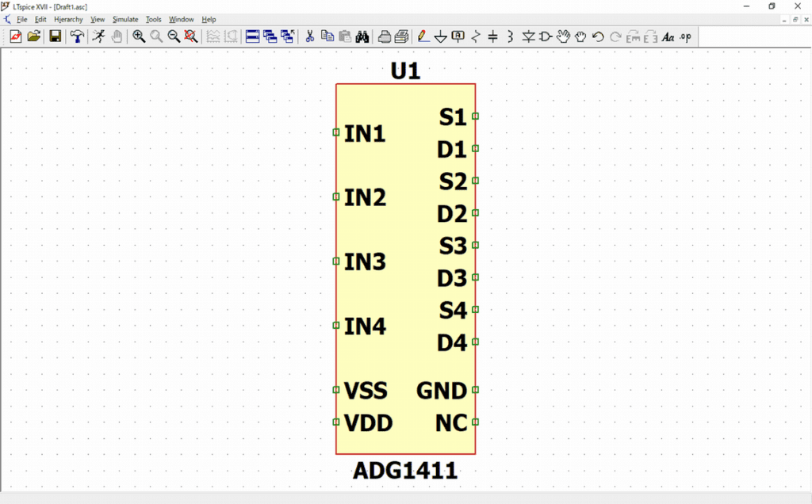The image size is (812, 504).
Task: Select the Copy tool icon
Action: pos(327,36)
